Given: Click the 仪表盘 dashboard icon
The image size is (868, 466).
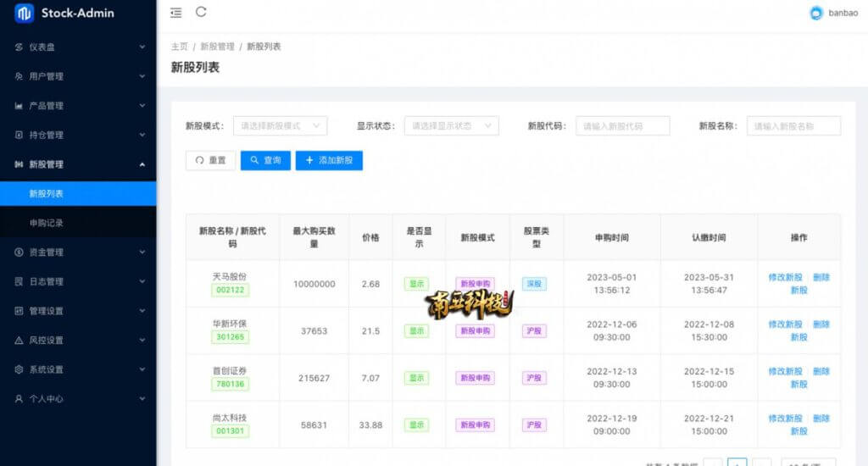Looking at the screenshot, I should coord(19,47).
